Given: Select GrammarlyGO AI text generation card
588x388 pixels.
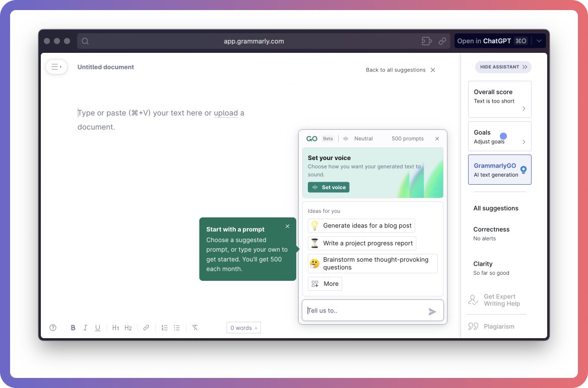Looking at the screenshot, I should [x=499, y=170].
